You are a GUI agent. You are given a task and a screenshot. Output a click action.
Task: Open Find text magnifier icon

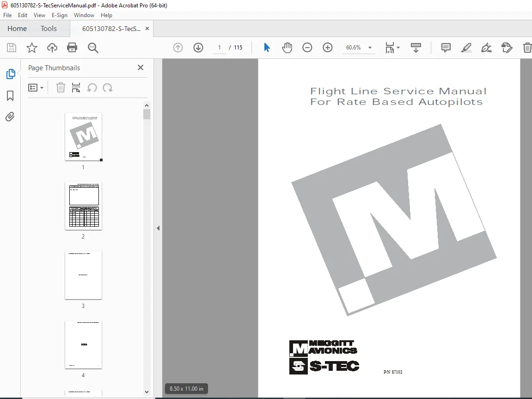[93, 48]
